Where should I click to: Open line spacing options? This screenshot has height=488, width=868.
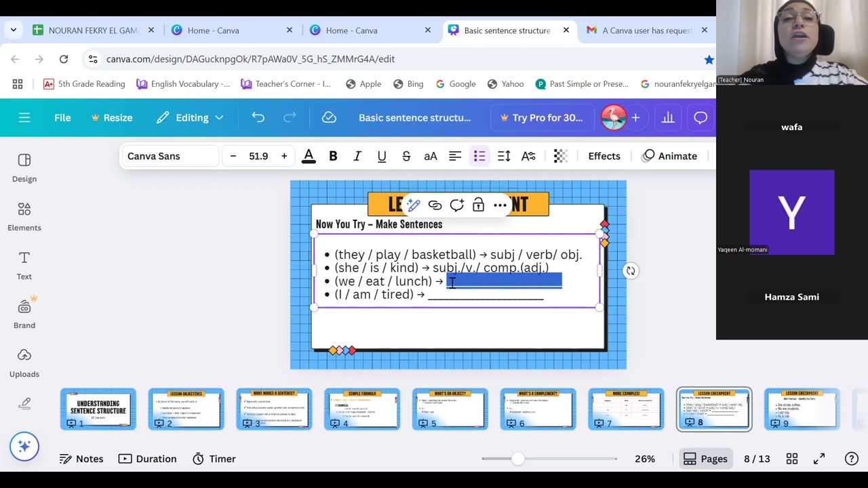click(x=504, y=156)
